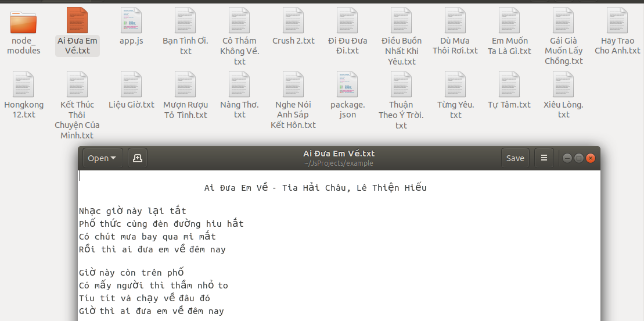Screen dimensions: 644x321
Task: Select the Xiêu Lòng.txt file icon
Action: pyautogui.click(x=563, y=84)
